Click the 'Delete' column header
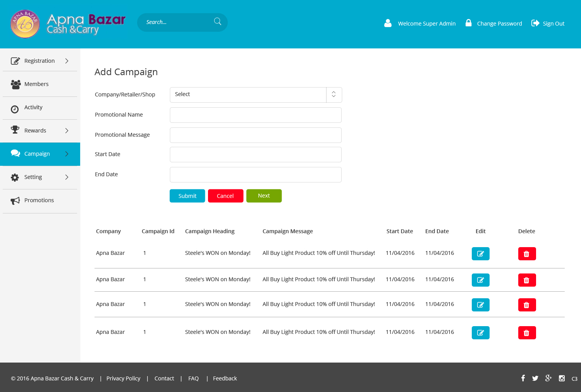 click(527, 231)
